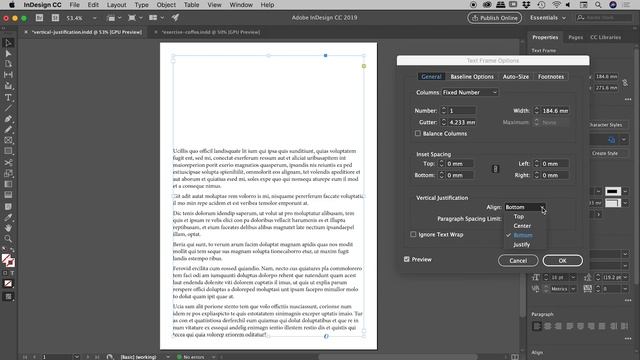This screenshot has height=360, width=640.
Task: Open Adobe Bridge from the Br icon
Action: 39,18
